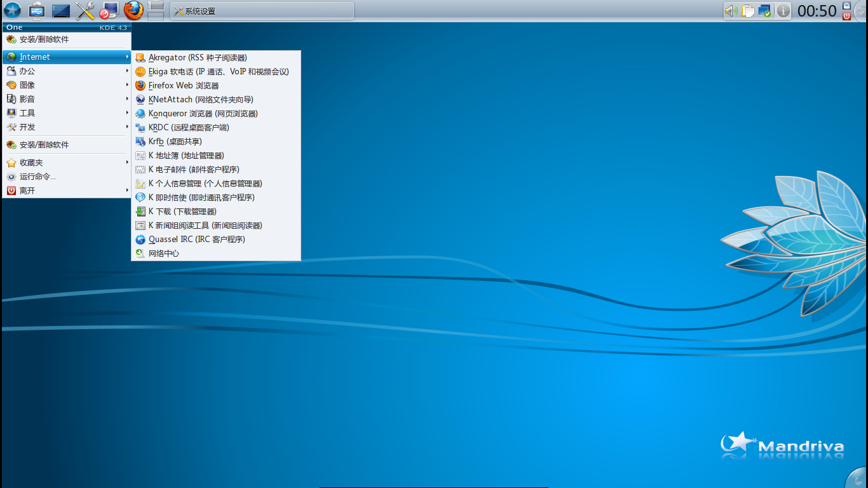Start KNetAttach network folder wizard icon
The height and width of the screenshot is (488, 868).
[x=140, y=100]
